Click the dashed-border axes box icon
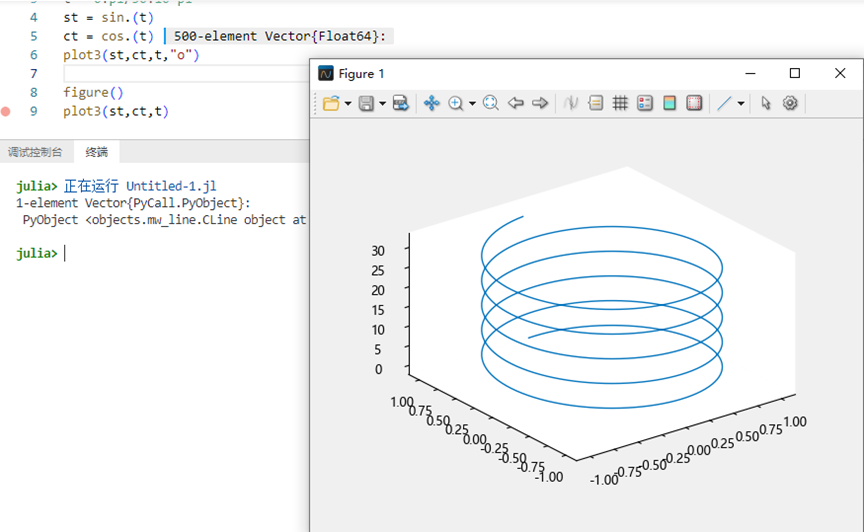 click(x=694, y=103)
